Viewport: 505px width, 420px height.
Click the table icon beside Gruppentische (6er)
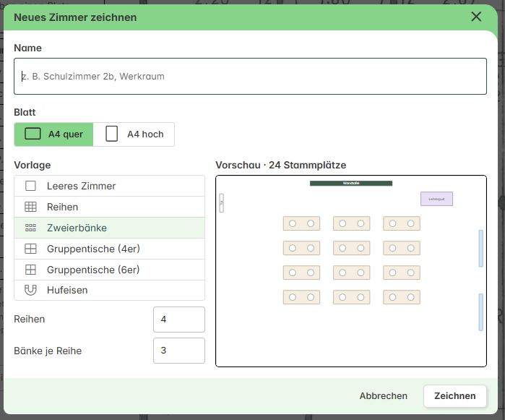30,270
